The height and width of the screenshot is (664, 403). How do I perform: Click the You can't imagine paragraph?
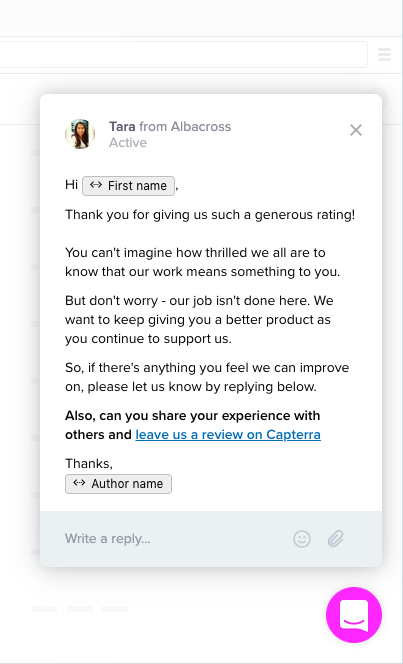(202, 262)
